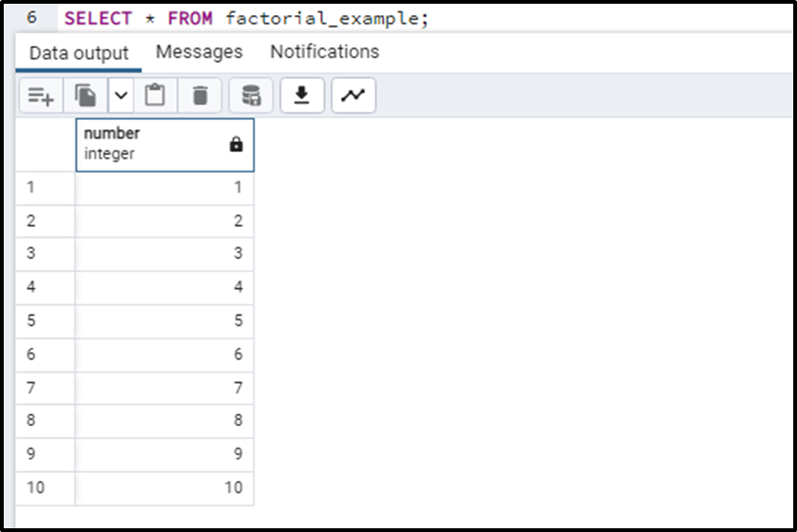The width and height of the screenshot is (797, 532).
Task: Select the number column header
Action: pyautogui.click(x=164, y=144)
